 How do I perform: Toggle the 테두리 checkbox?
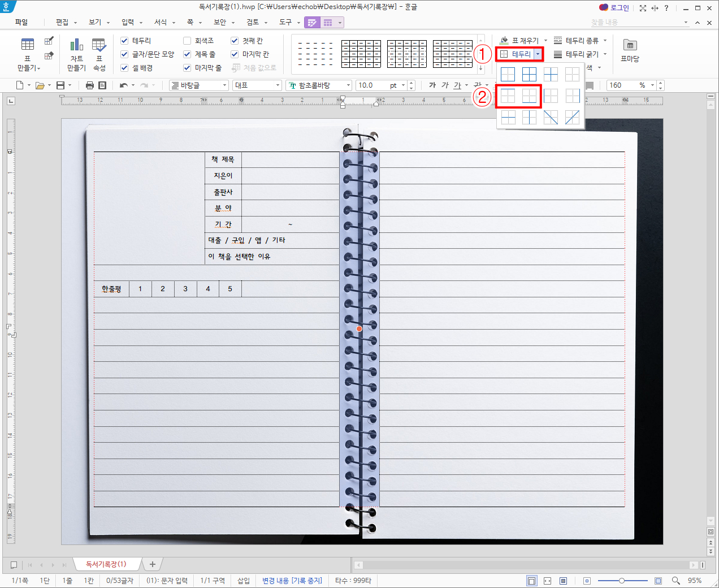tap(124, 41)
